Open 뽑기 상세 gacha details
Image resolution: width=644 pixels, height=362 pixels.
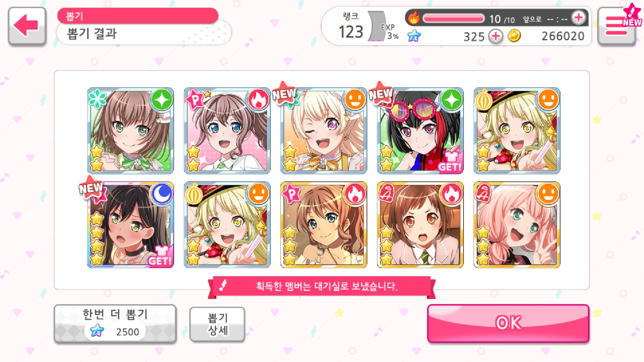tap(217, 324)
